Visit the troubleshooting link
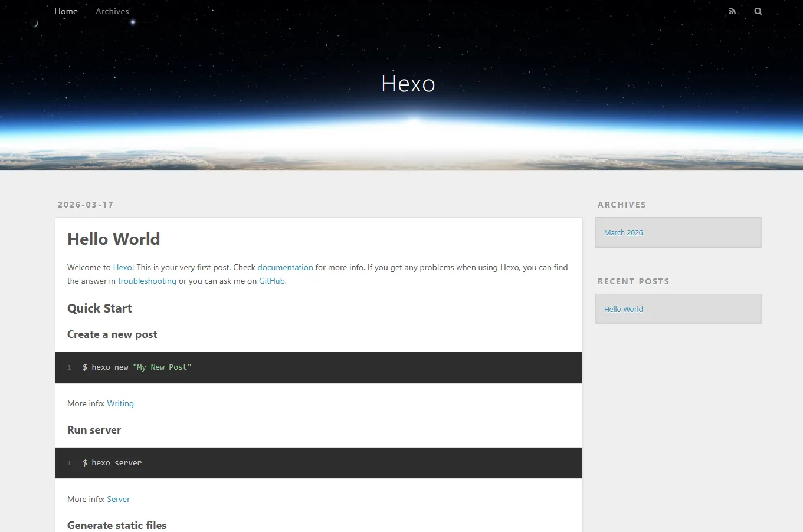Screen dimensions: 803x532 point(147,281)
